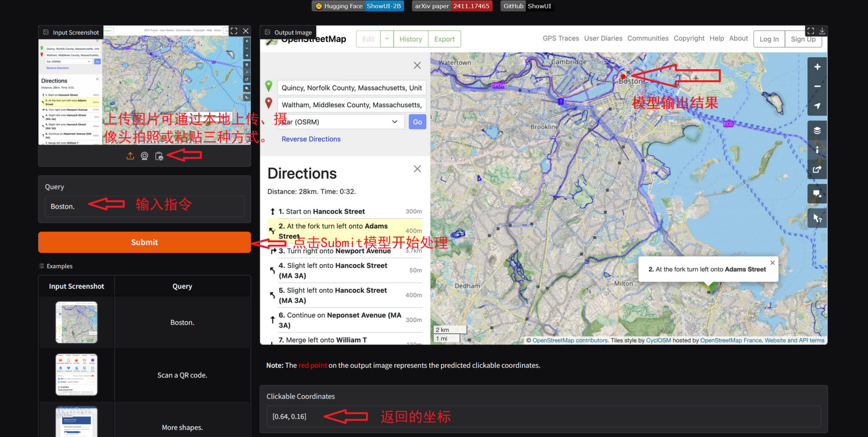
Task: Open the History tab
Action: [x=410, y=39]
